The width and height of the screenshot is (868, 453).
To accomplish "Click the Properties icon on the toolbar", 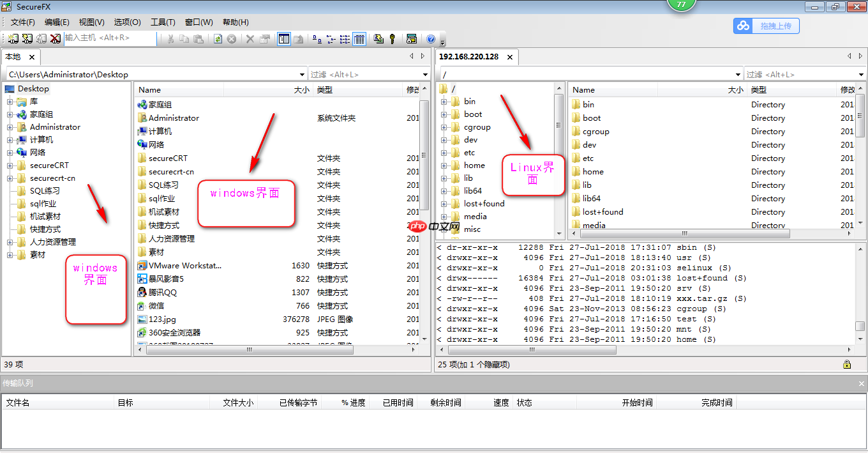I will click(x=265, y=38).
